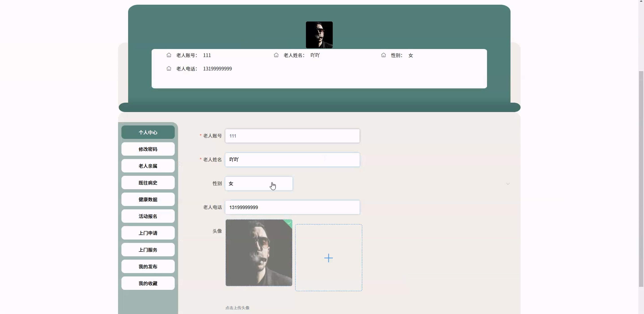Open 个人中心 in the sidebar
The width and height of the screenshot is (644, 314).
point(148,132)
